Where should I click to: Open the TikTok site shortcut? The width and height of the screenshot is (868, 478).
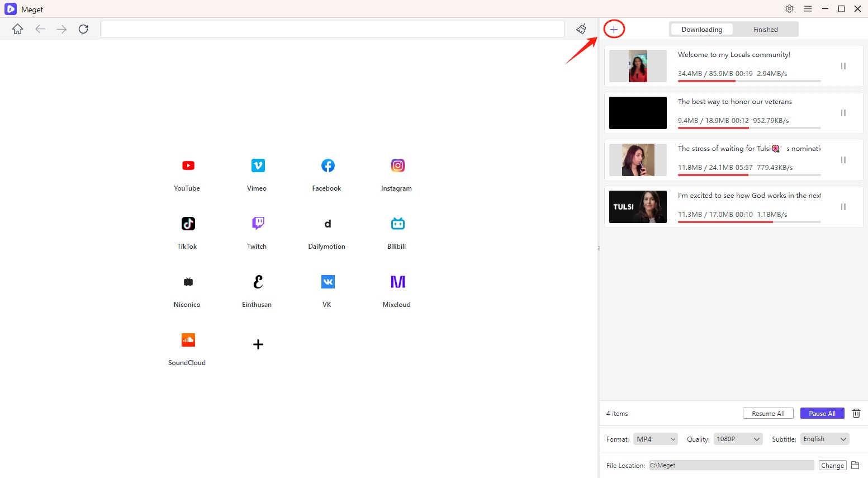tap(188, 224)
